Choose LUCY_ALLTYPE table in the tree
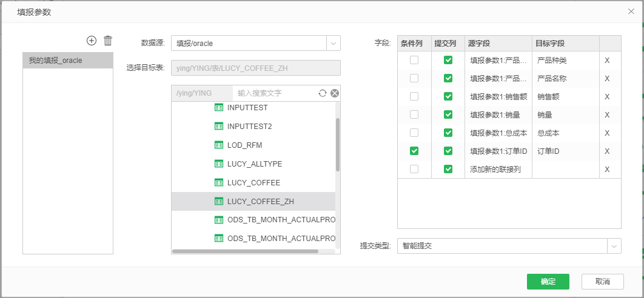 point(254,164)
